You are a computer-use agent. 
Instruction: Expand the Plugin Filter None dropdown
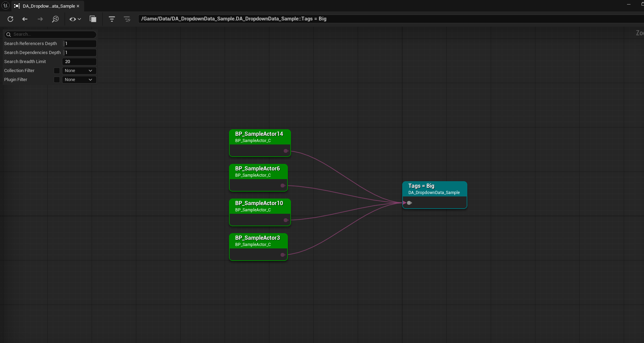tap(79, 80)
